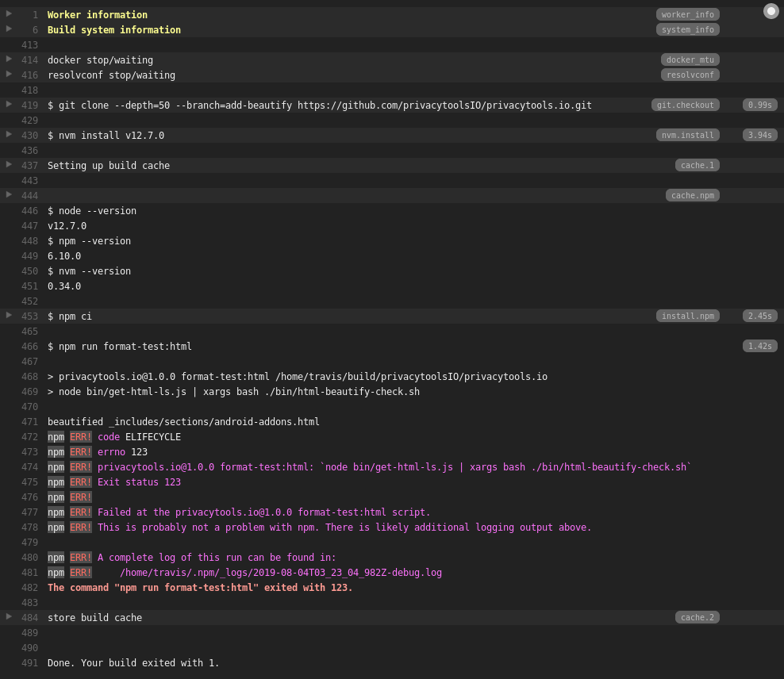The image size is (784, 679).
Task: Expand the cache.npm fold on line 444
Action: click(9, 194)
